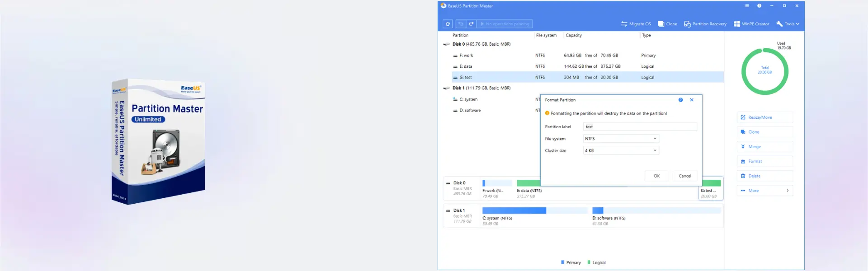Collapse Disk 1 in the disk map
The image size is (868, 271).
[x=448, y=210]
